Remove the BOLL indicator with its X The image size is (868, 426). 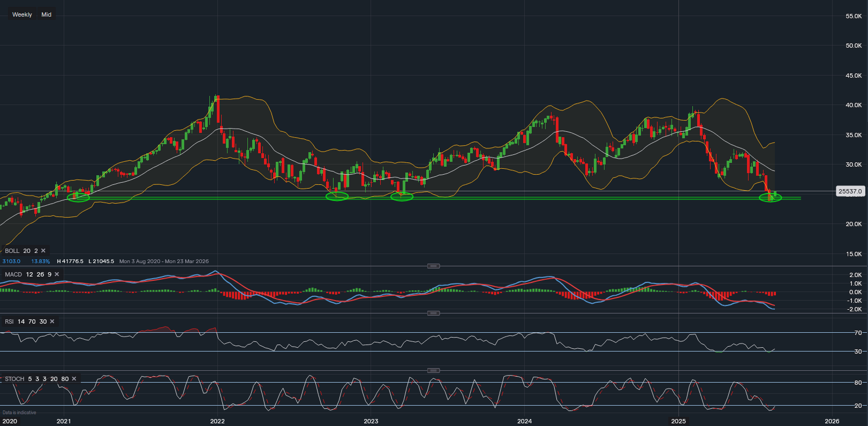(x=43, y=251)
